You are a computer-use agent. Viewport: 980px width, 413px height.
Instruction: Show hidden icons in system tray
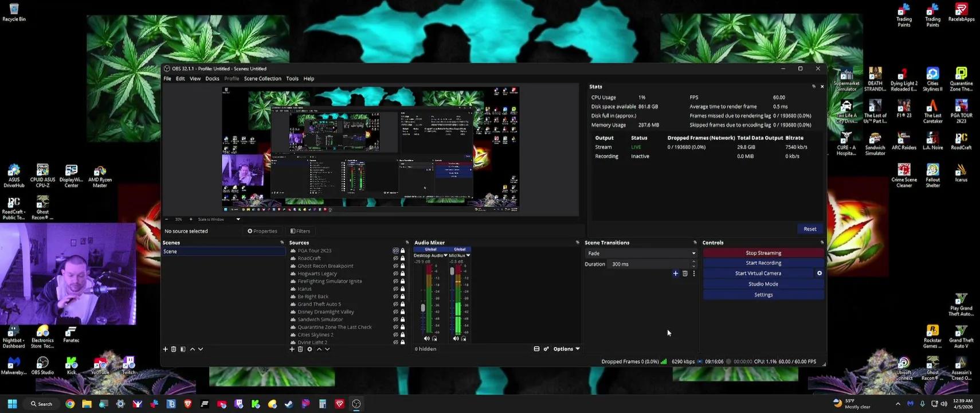[x=898, y=404]
